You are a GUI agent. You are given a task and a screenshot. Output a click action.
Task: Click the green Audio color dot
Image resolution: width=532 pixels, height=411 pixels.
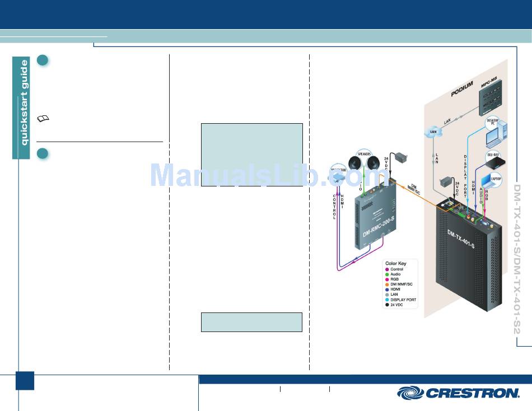387,274
